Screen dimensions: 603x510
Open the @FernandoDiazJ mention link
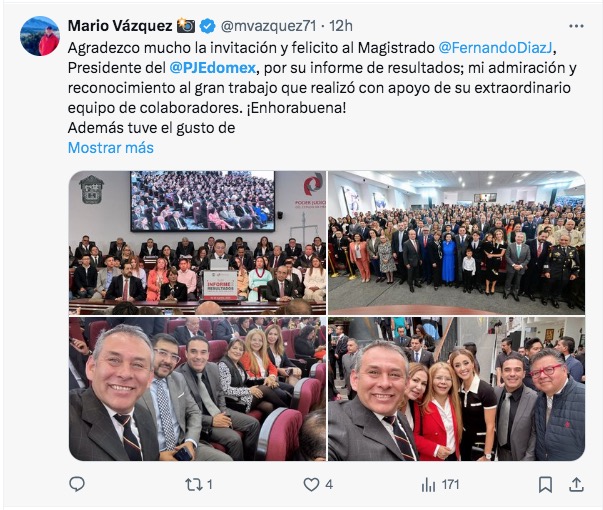click(x=496, y=48)
